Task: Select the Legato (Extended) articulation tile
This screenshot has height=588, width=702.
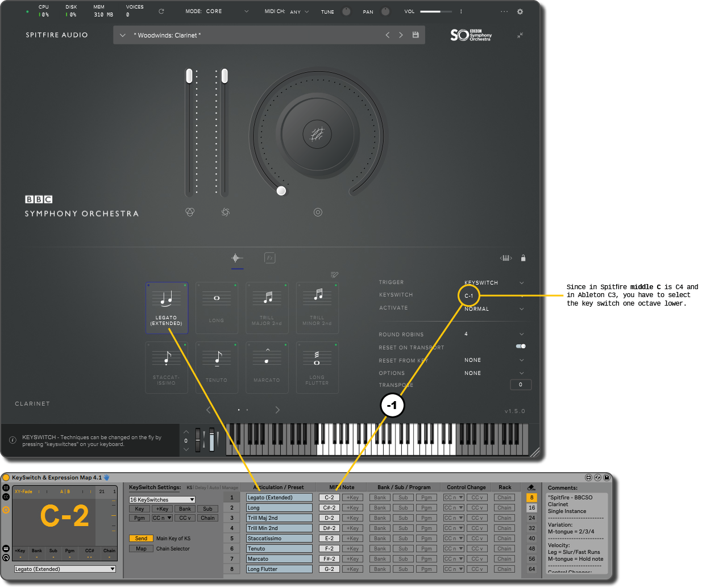Action: click(167, 308)
